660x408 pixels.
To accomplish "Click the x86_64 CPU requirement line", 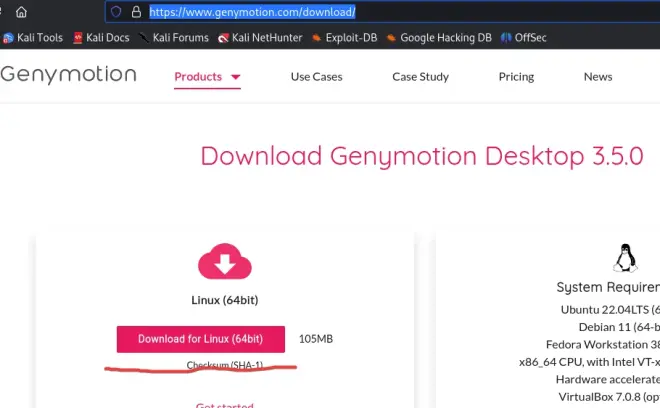I will tap(589, 362).
